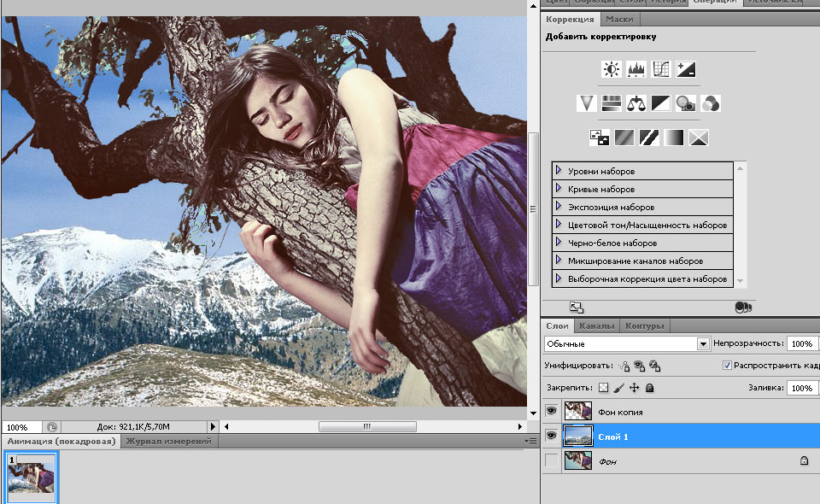
Task: Add a Hue/Saturation adjustment icon
Action: pos(611,103)
